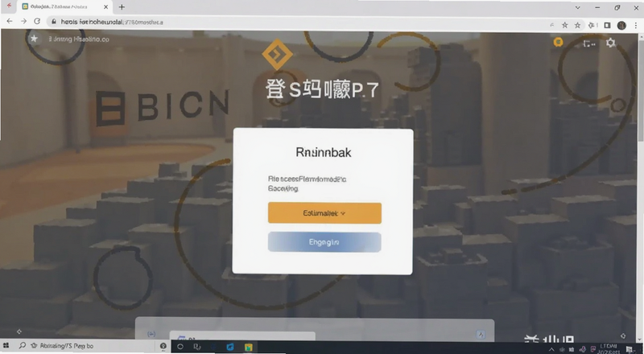
Task: Open the side panel toolbar icon
Action: click(x=607, y=26)
